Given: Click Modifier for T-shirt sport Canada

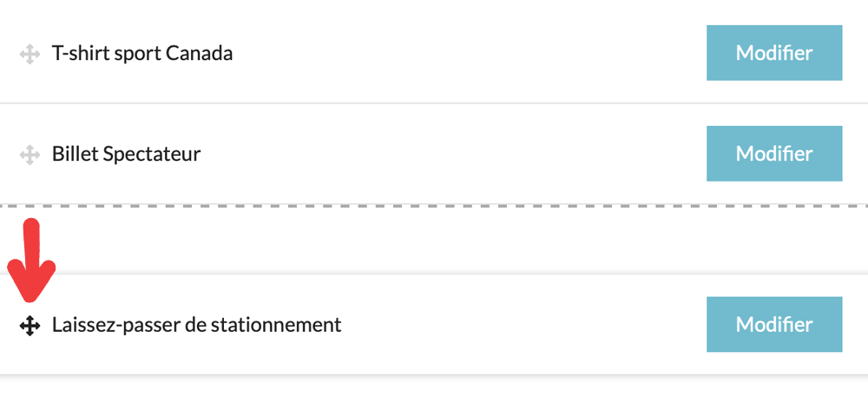Looking at the screenshot, I should 774,53.
